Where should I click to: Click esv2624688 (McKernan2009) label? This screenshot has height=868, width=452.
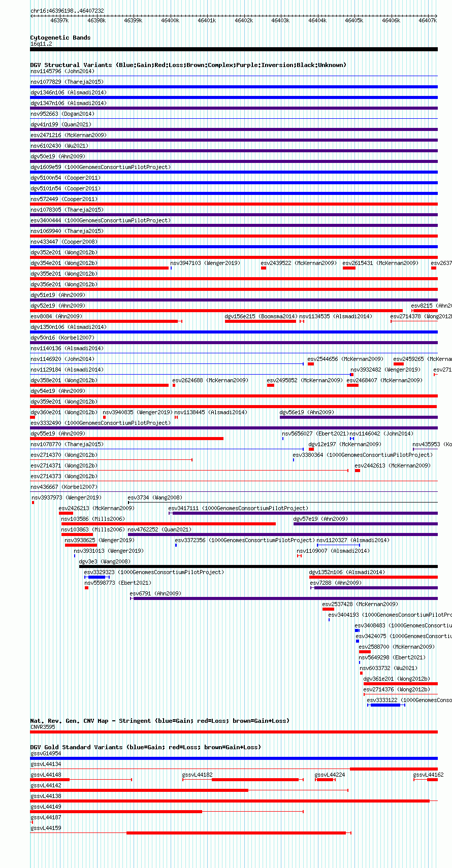210,380
